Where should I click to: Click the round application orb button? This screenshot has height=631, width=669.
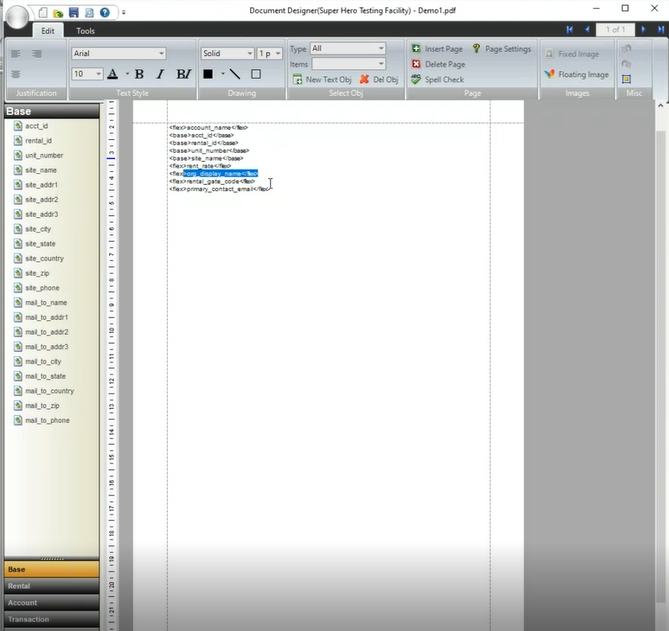coord(17,17)
